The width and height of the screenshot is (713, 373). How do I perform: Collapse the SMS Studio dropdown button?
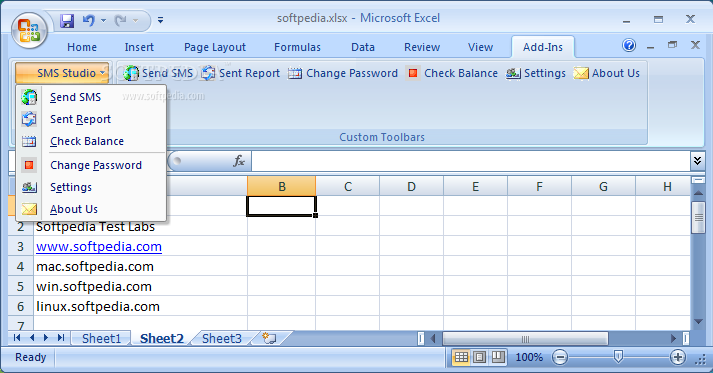coord(62,73)
